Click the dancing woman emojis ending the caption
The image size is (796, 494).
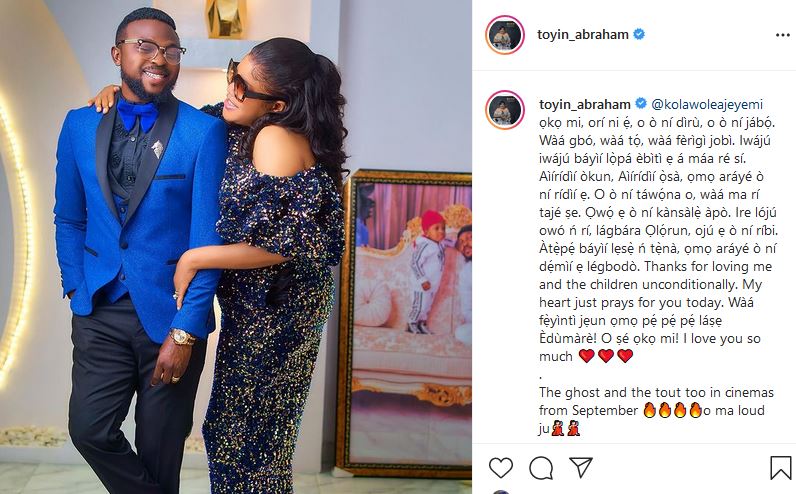pyautogui.click(x=566, y=428)
